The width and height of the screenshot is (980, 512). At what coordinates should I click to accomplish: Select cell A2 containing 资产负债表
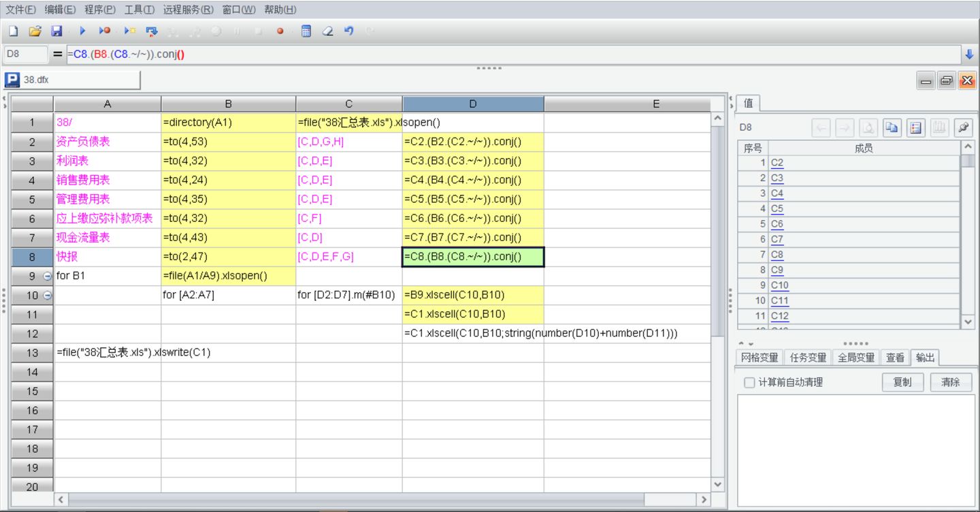coord(108,142)
